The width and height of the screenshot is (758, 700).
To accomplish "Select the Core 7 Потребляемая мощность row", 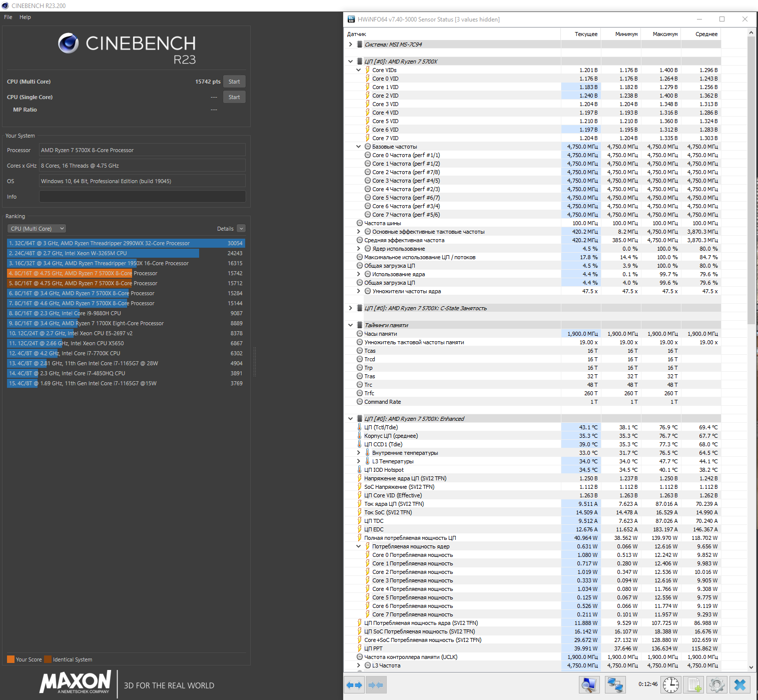I will [533, 614].
